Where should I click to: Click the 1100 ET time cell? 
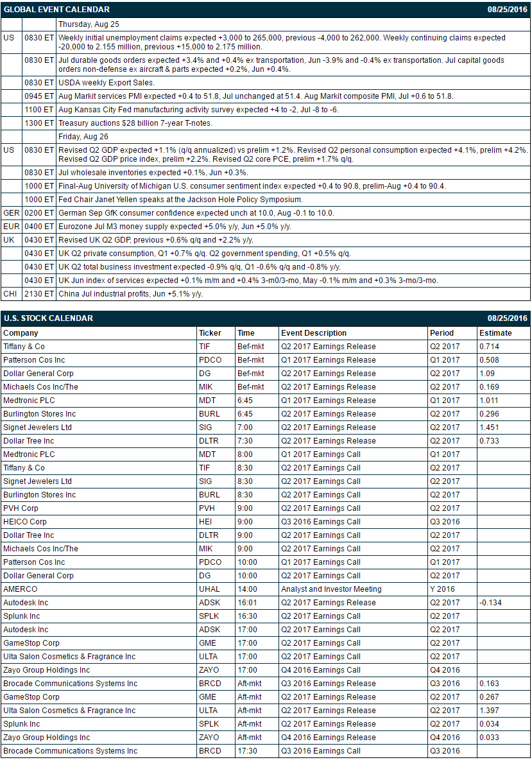tap(39, 110)
